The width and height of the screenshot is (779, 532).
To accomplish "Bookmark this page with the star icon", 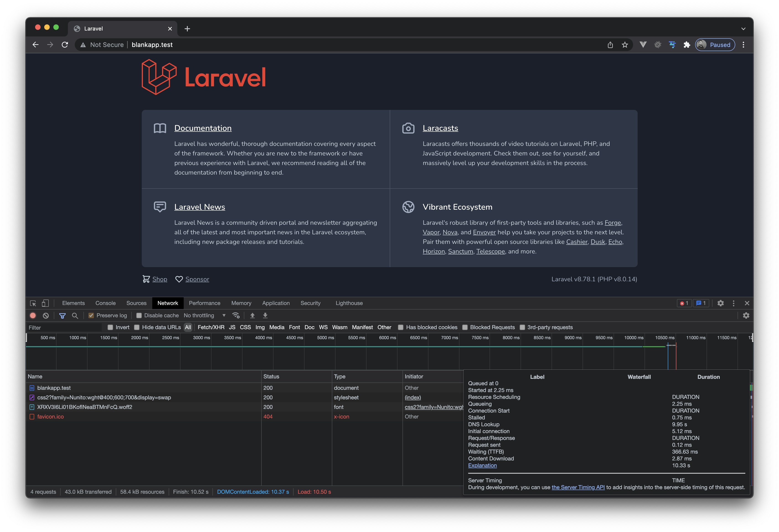I will pos(625,45).
